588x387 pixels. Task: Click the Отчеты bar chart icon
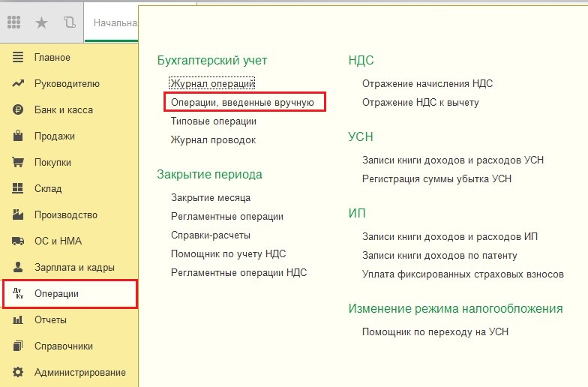18,319
